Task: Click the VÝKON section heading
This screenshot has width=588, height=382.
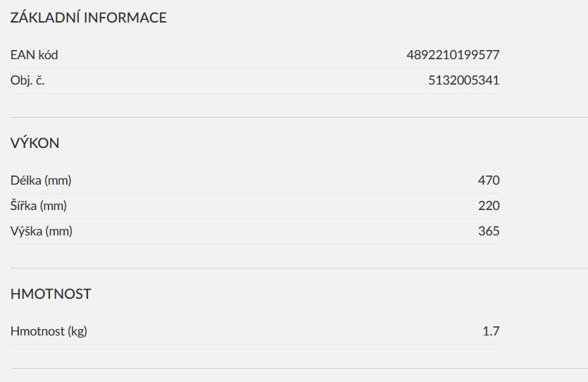Action: pyautogui.click(x=35, y=143)
